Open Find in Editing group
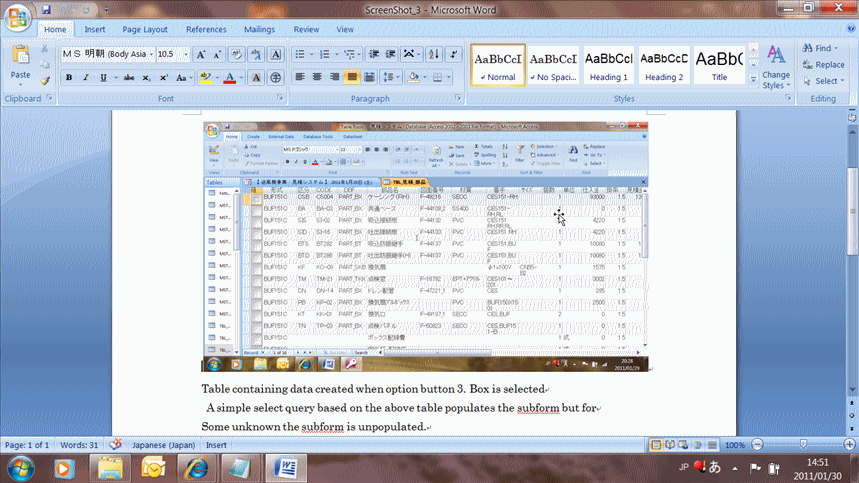859x483 pixels. click(820, 48)
